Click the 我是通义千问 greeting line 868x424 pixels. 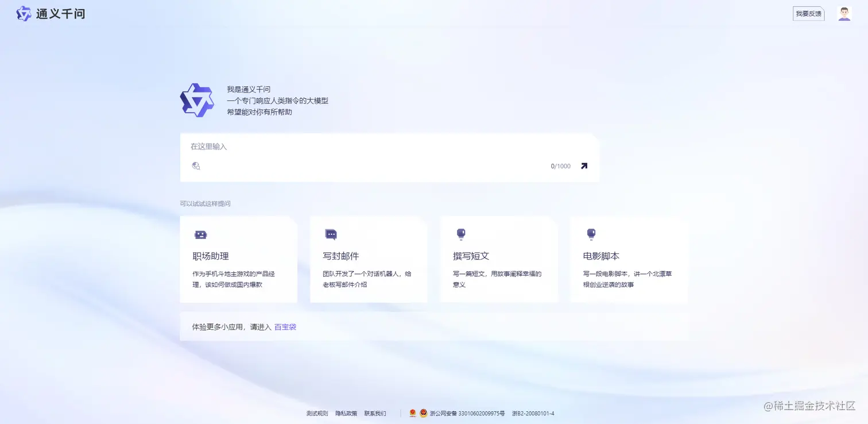tap(249, 89)
